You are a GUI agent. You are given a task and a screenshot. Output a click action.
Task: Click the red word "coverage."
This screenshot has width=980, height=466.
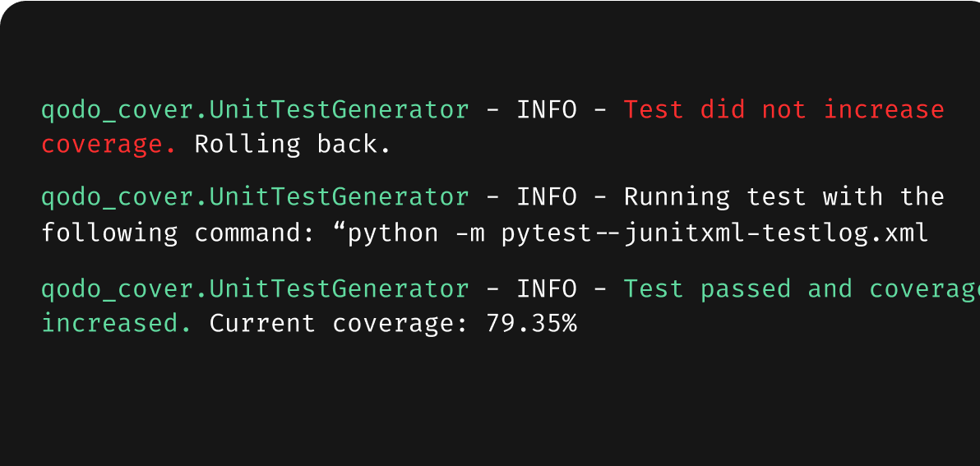point(109,145)
